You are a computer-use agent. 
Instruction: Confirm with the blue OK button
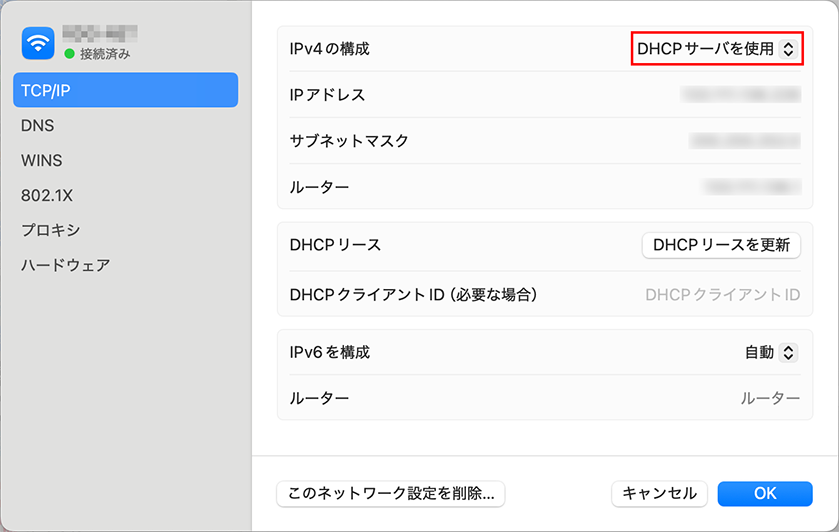tap(764, 493)
